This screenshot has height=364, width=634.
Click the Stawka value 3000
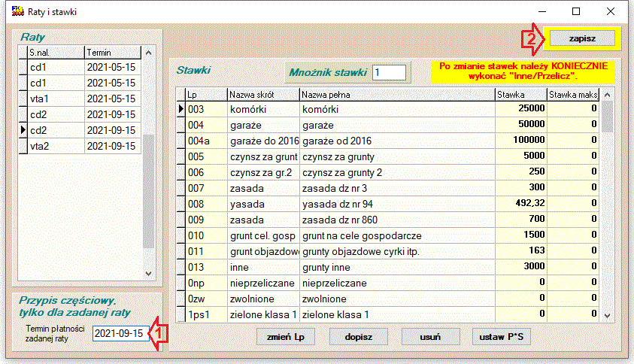(521, 266)
